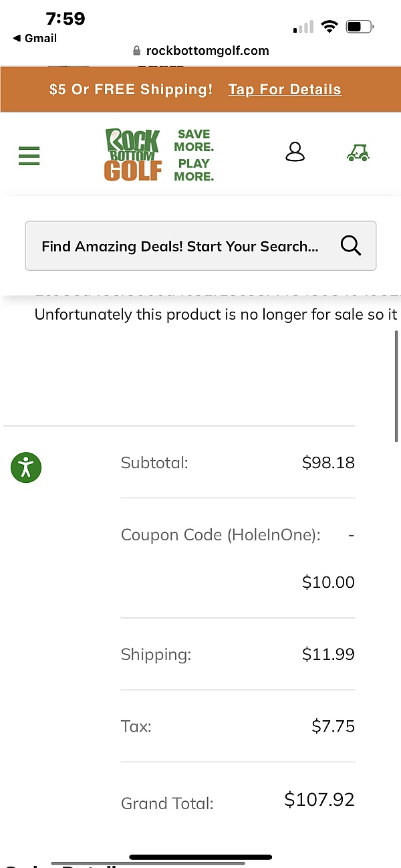401x868 pixels.
Task: Tap the Coupon Code (HoleInOne) label
Action: [x=221, y=535]
